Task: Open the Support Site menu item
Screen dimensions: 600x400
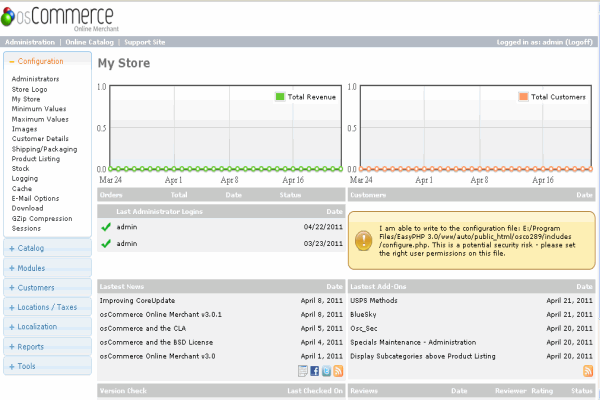Action: point(145,42)
